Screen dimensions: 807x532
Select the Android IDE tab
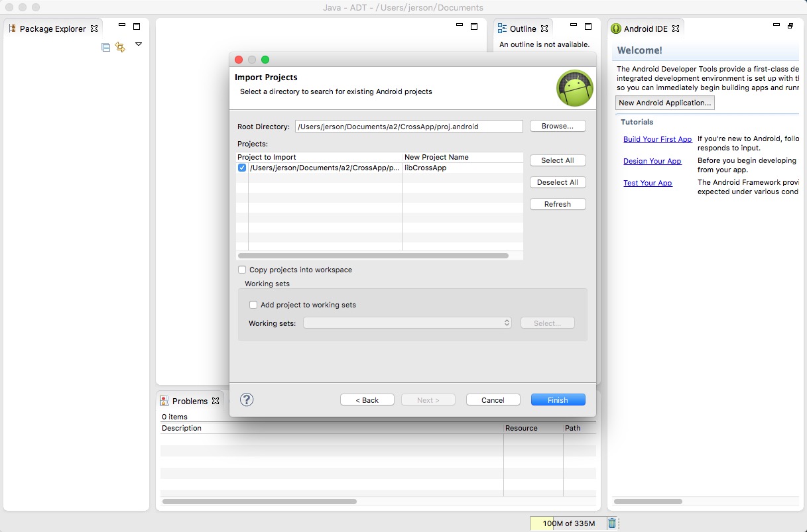click(x=647, y=28)
